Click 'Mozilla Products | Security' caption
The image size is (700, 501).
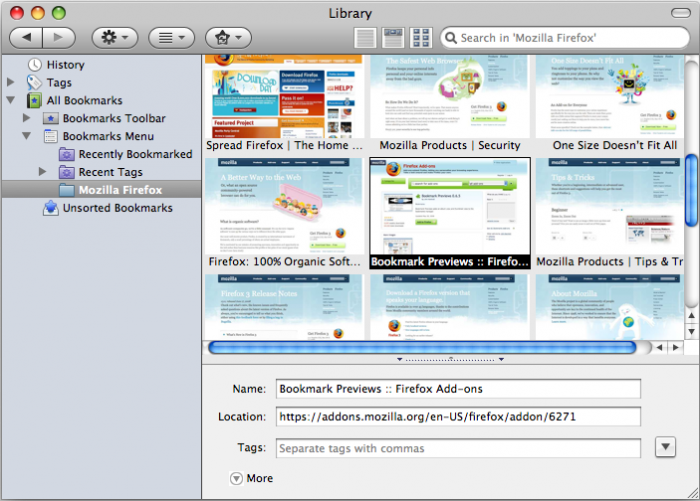(x=450, y=146)
